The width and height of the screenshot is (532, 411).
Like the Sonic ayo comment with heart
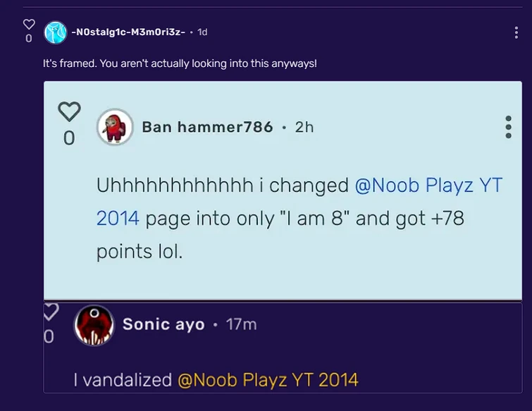coord(50,312)
